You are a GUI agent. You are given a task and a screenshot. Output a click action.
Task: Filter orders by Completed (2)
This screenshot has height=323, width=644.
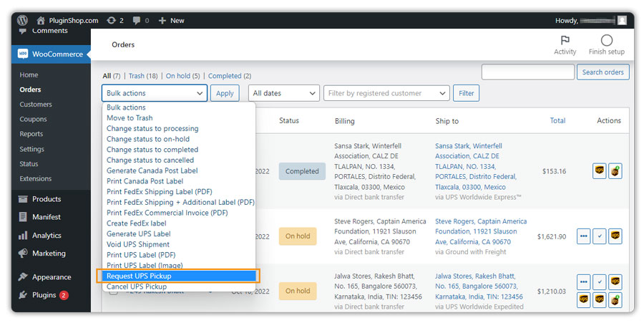click(230, 76)
